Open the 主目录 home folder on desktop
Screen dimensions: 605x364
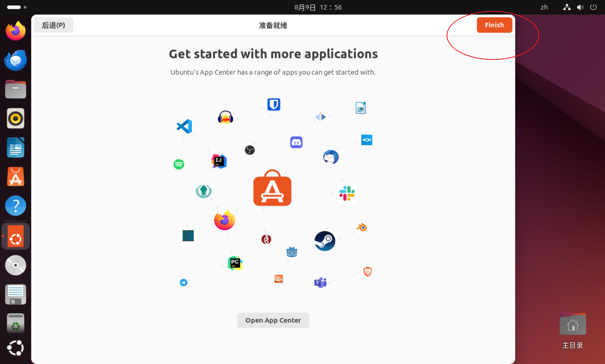pyautogui.click(x=572, y=331)
